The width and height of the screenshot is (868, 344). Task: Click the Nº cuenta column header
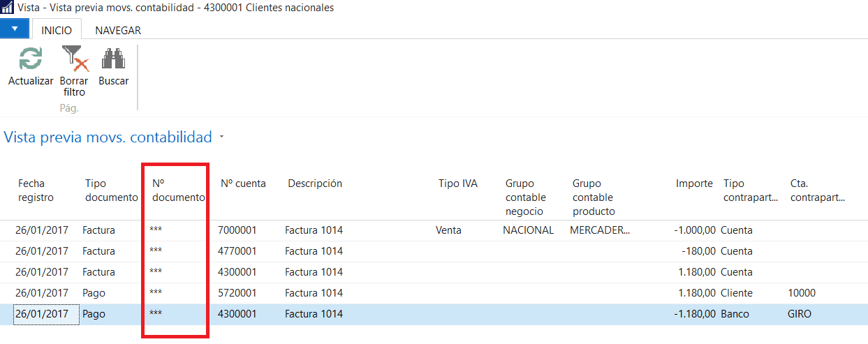[x=243, y=184]
